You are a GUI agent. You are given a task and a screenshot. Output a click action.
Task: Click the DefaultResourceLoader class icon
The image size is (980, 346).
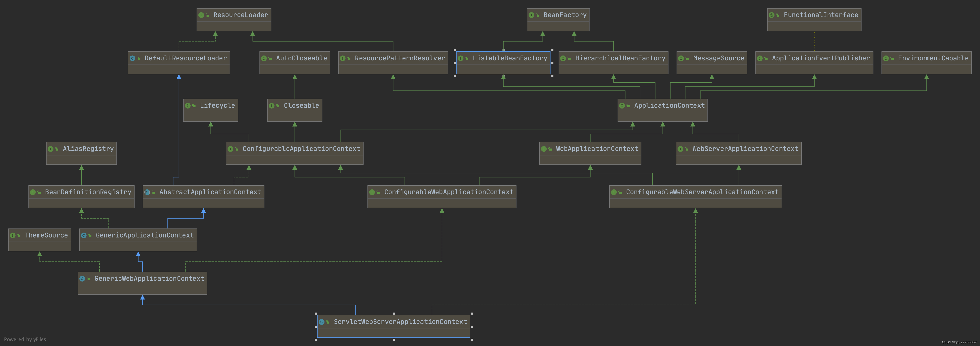click(x=132, y=59)
